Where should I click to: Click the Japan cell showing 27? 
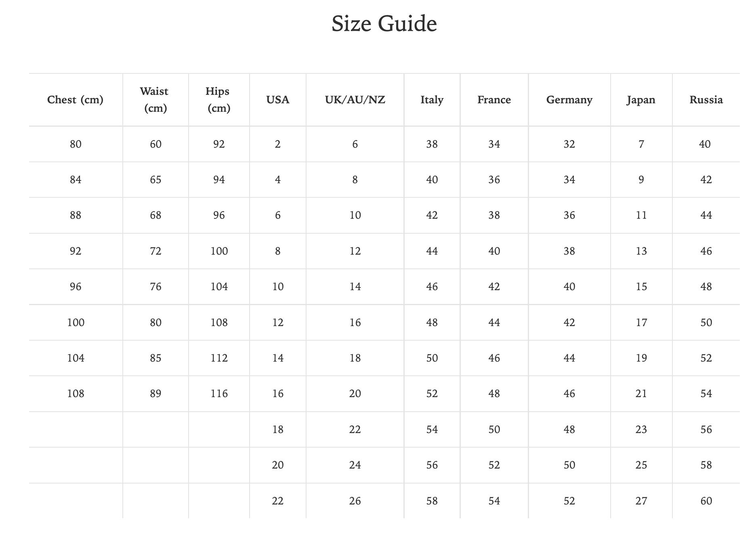[x=641, y=501]
